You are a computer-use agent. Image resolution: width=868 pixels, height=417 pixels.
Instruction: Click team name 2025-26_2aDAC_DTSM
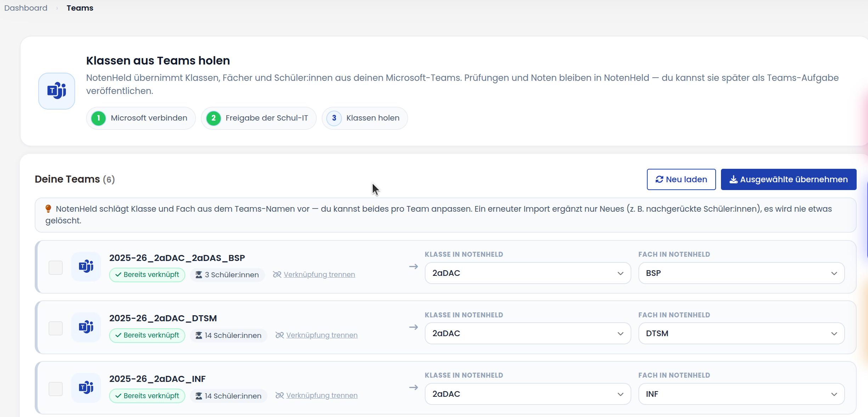(163, 318)
